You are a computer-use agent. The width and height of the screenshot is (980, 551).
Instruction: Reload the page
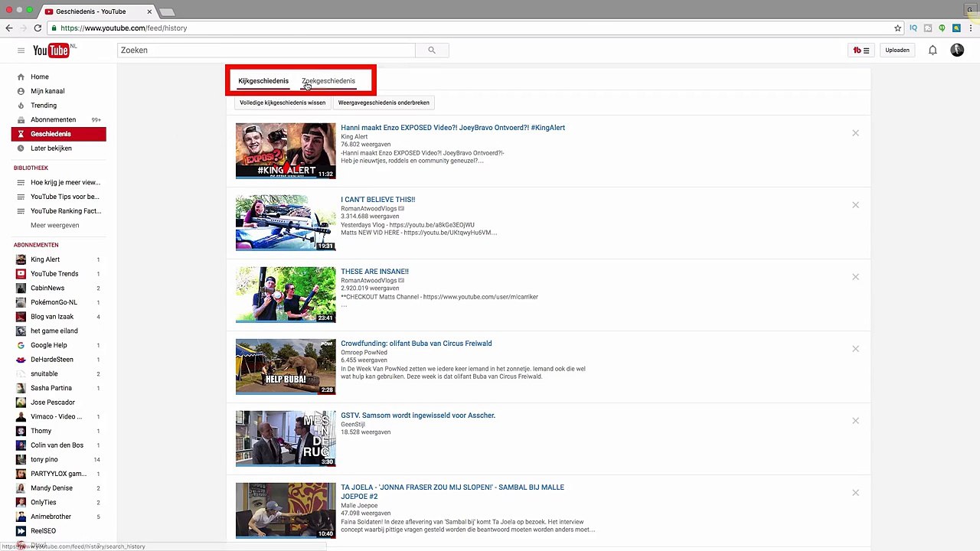[38, 28]
